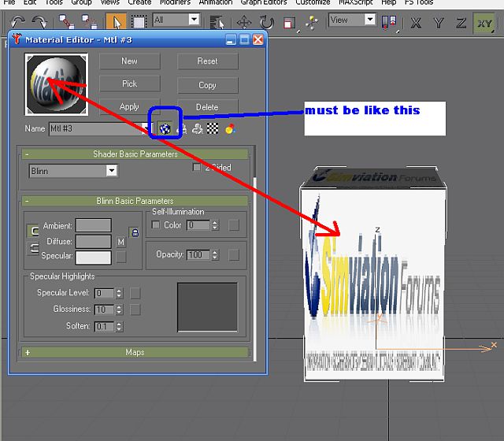Click the Specular Level map slot button
This screenshot has height=441, width=504.
135,293
